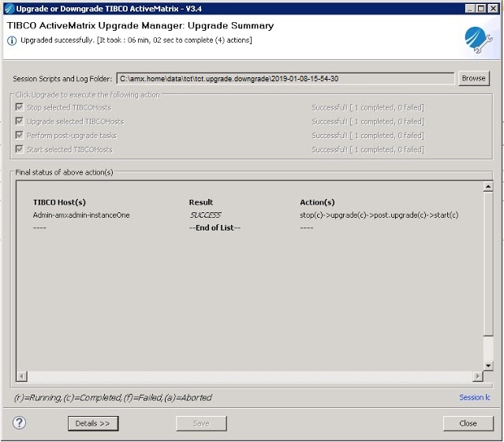Maximize the Upgrade or Downgrade window

pos(481,9)
